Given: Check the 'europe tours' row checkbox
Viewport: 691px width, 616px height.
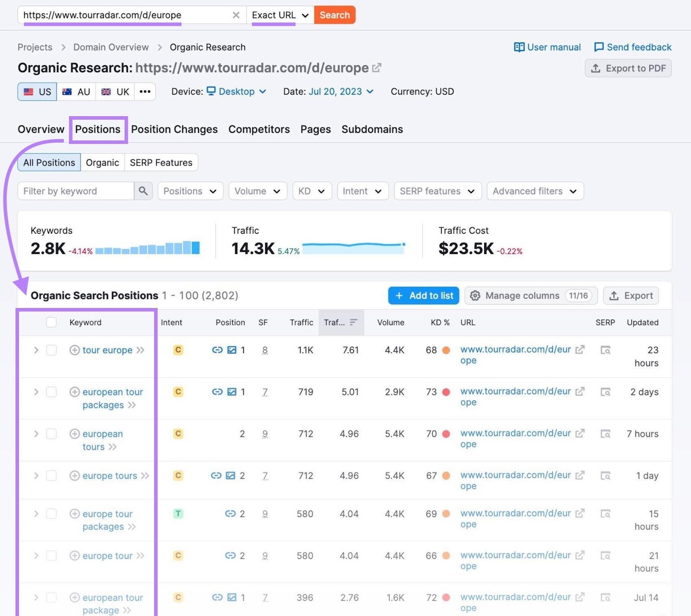Looking at the screenshot, I should [51, 476].
